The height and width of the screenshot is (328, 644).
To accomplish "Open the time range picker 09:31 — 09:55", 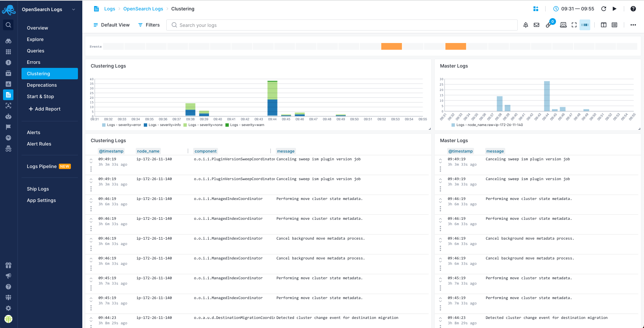I will (573, 9).
